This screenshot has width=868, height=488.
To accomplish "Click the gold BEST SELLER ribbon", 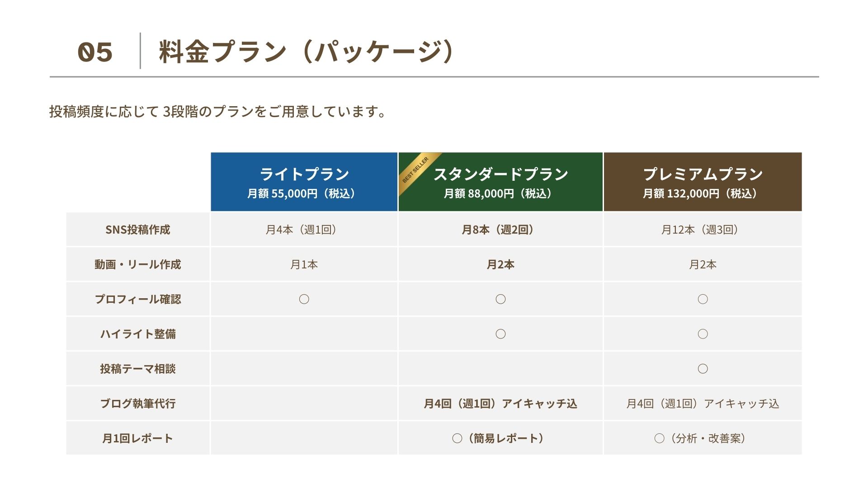I will point(415,170).
